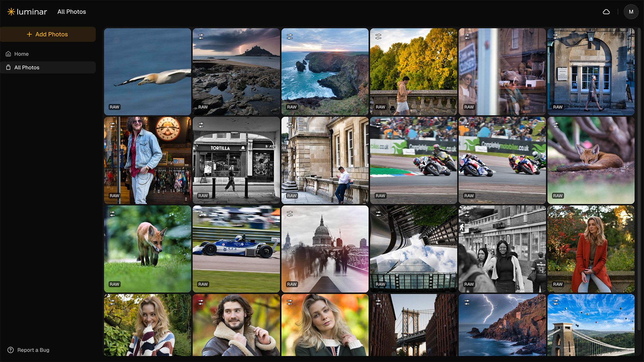Click the edits icon on the hot air balloons photo
The height and width of the screenshot is (362, 644).
click(x=555, y=302)
